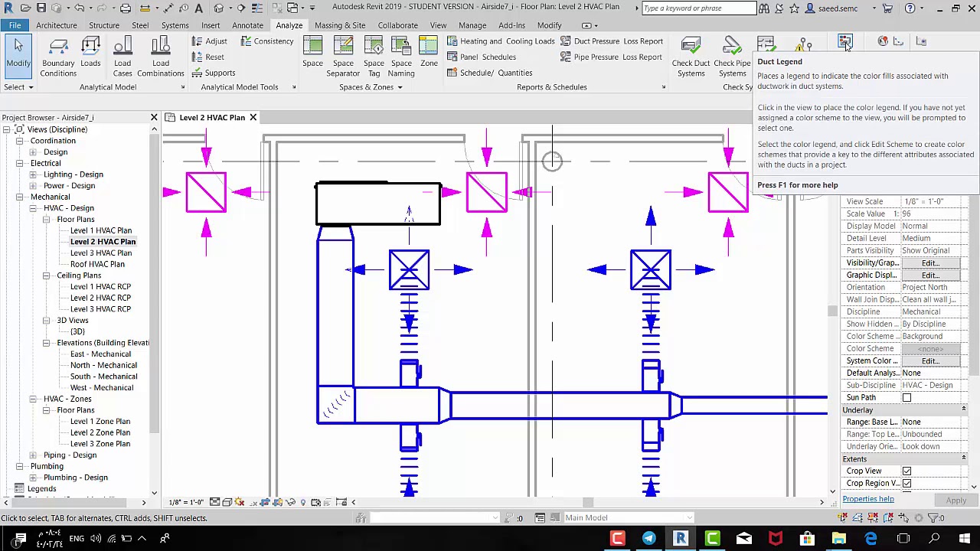Run Check Duct Systems
This screenshot has height=551, width=980.
691,57
